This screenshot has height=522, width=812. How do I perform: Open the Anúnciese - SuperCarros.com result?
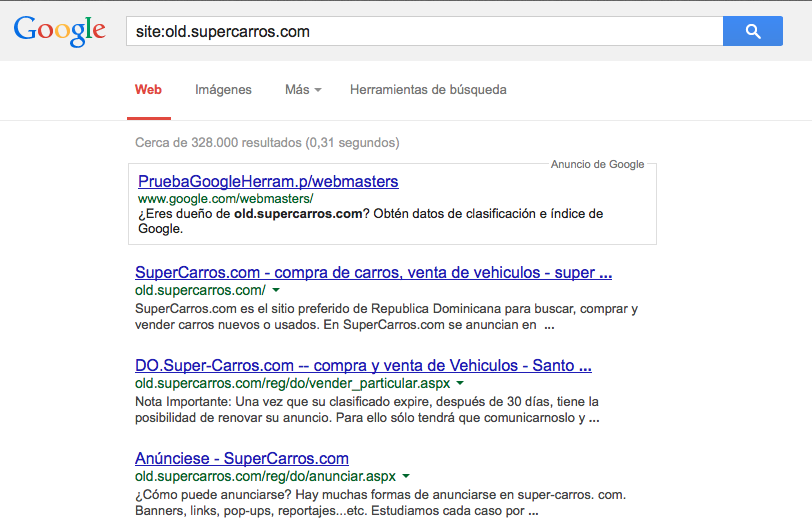[242, 458]
